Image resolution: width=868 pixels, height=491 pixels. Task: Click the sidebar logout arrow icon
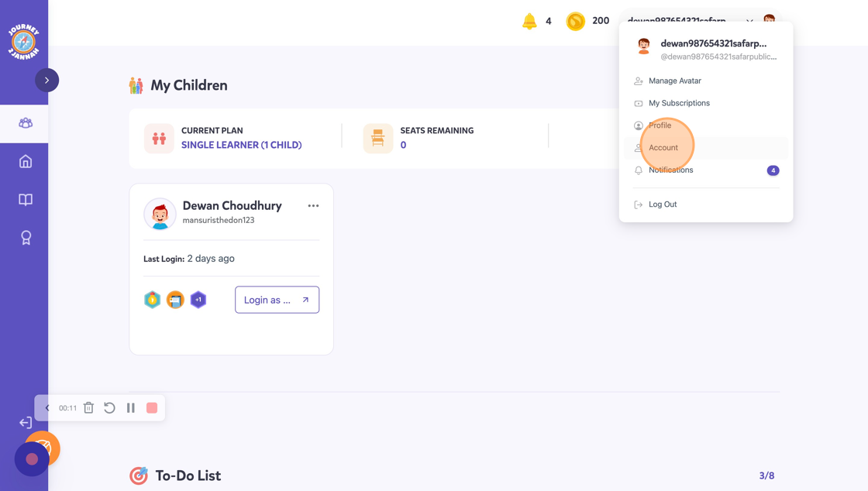pos(26,423)
